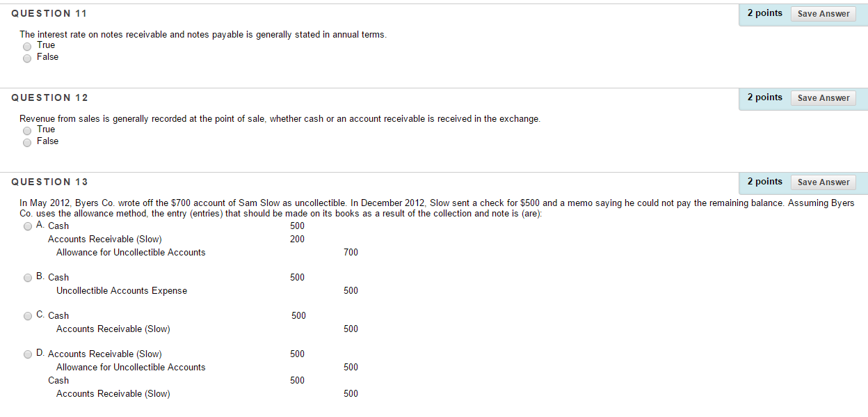The height and width of the screenshot is (417, 868).
Task: Select False for Question 11
Action: coord(27,58)
